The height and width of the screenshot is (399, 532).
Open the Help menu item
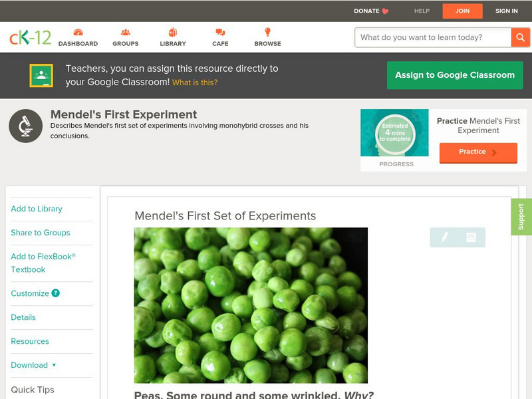point(422,11)
